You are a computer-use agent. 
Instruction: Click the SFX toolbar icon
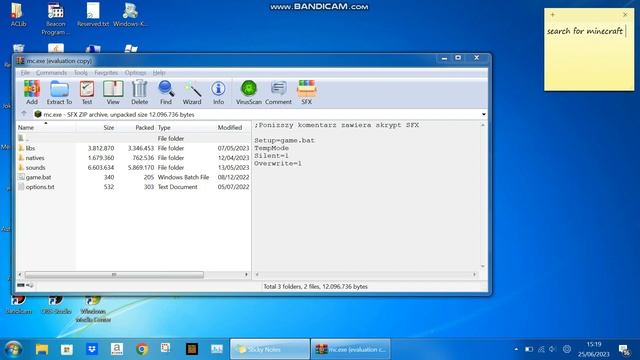[307, 92]
